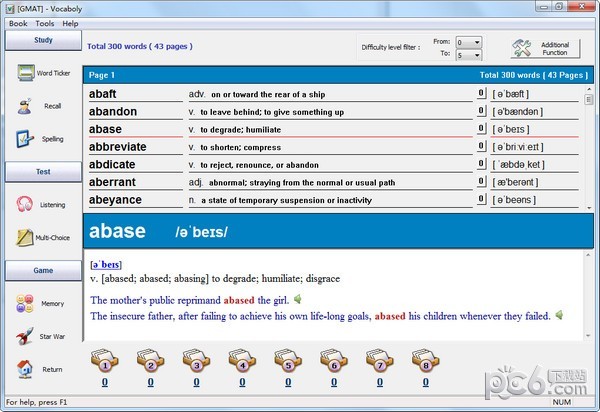The width and height of the screenshot is (600, 412).
Task: Click the blue pronunciation link [ə'beɪs]
Action: click(106, 264)
